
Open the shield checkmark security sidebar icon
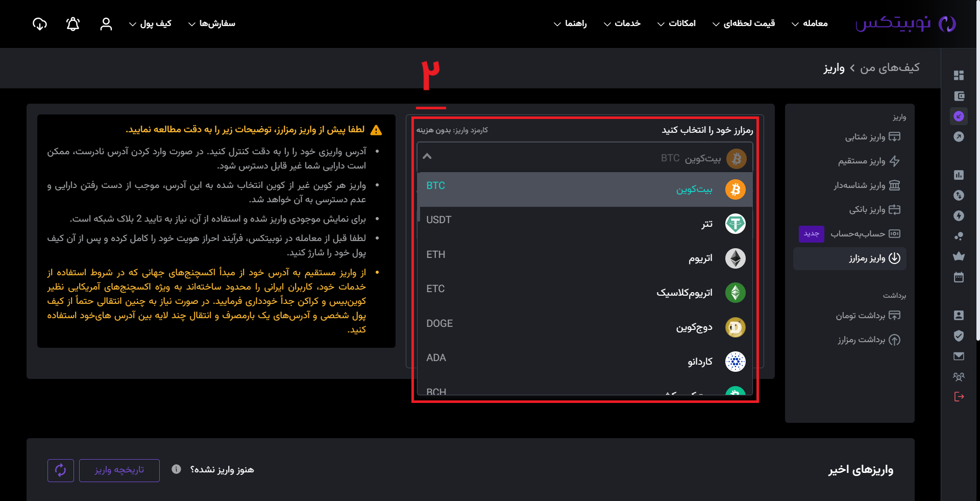click(959, 336)
